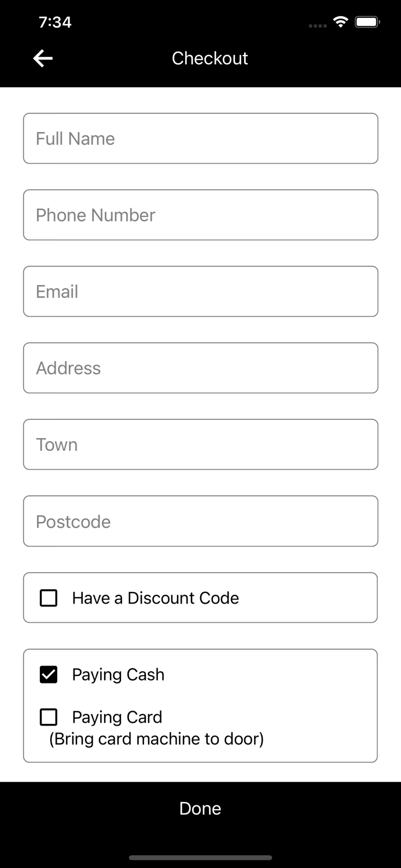Click the Town entry field

click(x=200, y=444)
